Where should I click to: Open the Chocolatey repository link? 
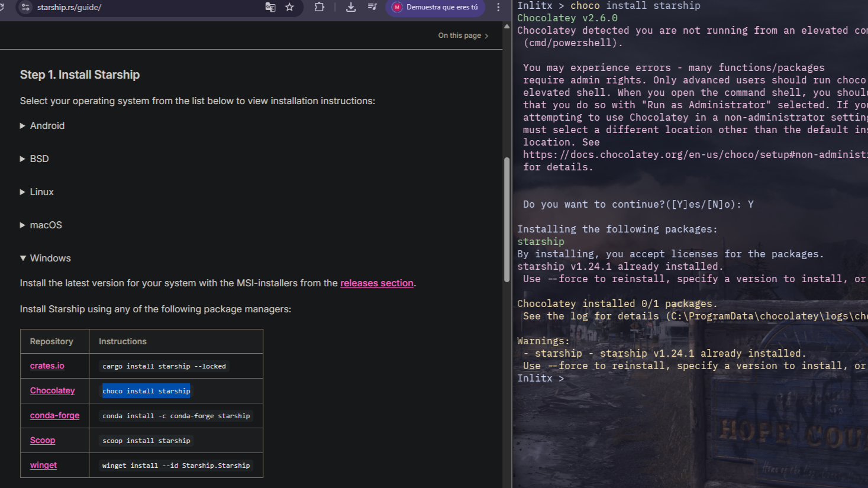tap(53, 390)
